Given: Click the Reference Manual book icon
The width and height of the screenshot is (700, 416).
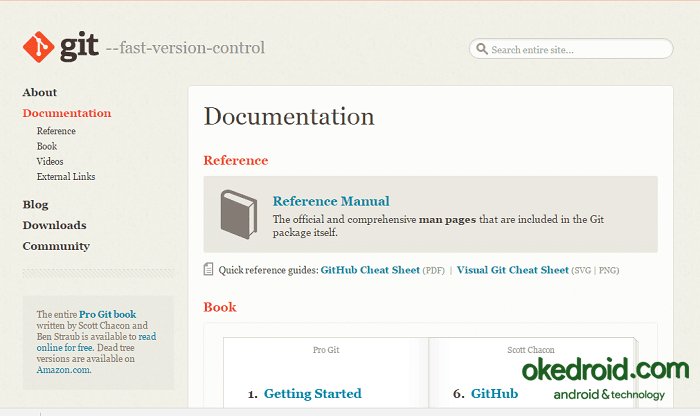Looking at the screenshot, I should (239, 212).
